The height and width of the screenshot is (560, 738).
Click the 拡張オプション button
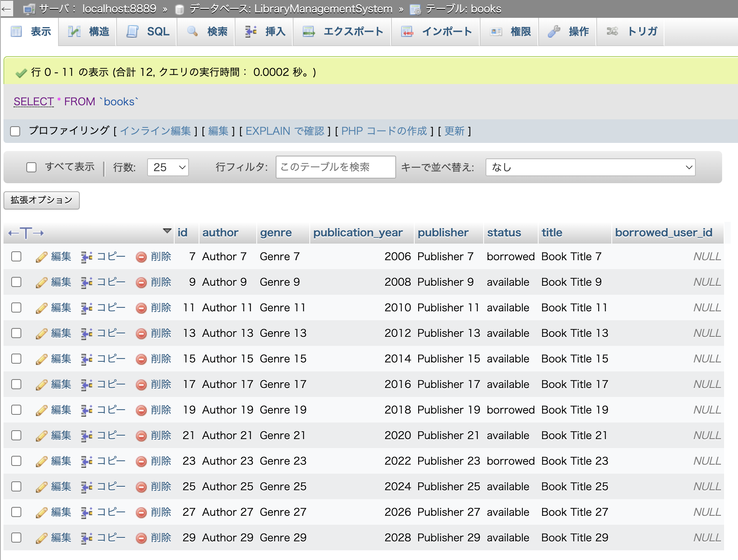click(41, 200)
